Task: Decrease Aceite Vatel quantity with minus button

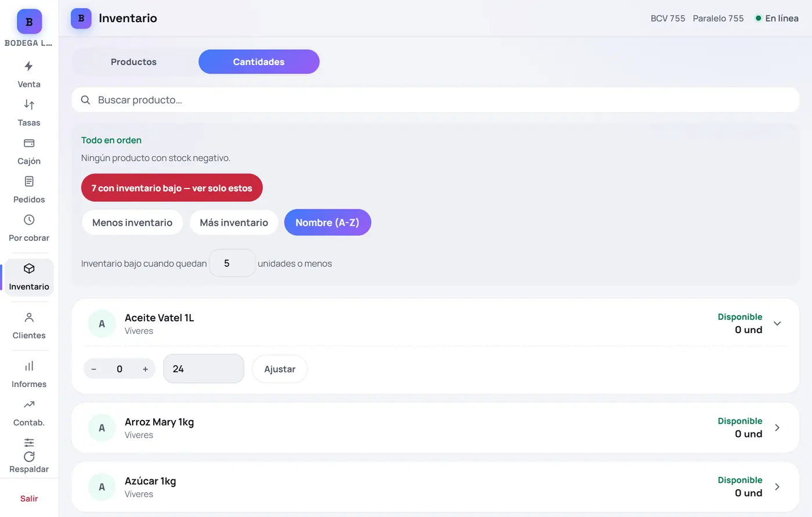Action: (x=94, y=369)
